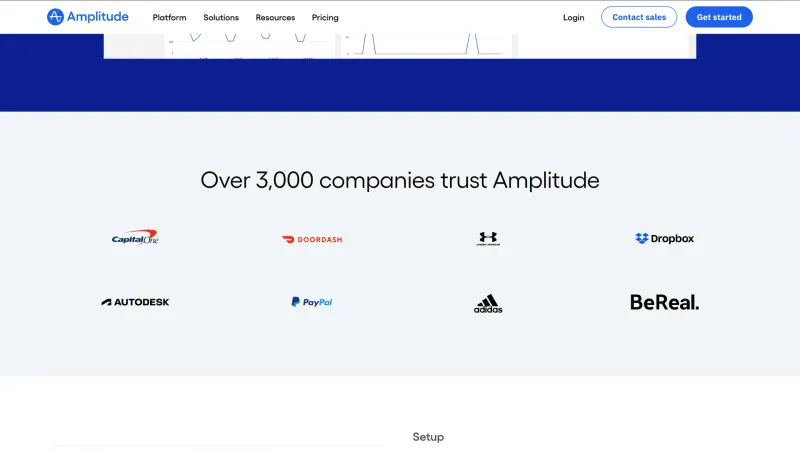Image resolution: width=800 pixels, height=450 pixels.
Task: Click the Autodesk logo
Action: click(x=135, y=302)
